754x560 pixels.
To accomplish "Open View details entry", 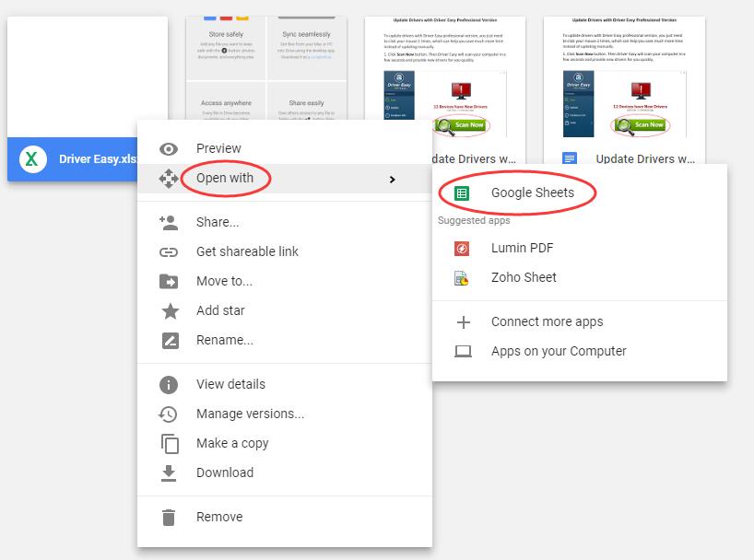I will point(230,385).
